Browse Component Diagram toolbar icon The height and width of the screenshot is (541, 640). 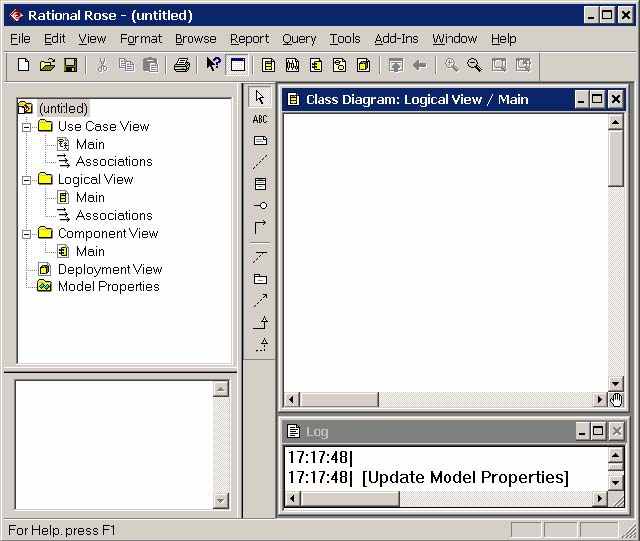(316, 65)
